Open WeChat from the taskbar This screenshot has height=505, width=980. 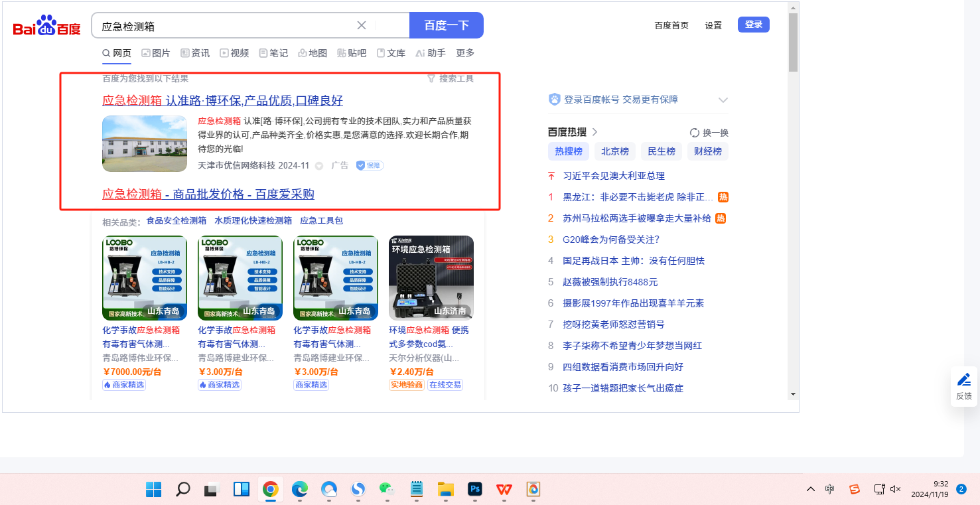pos(387,490)
